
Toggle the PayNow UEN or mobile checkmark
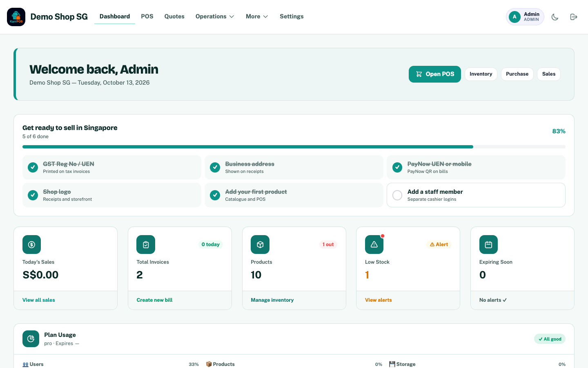(397, 167)
